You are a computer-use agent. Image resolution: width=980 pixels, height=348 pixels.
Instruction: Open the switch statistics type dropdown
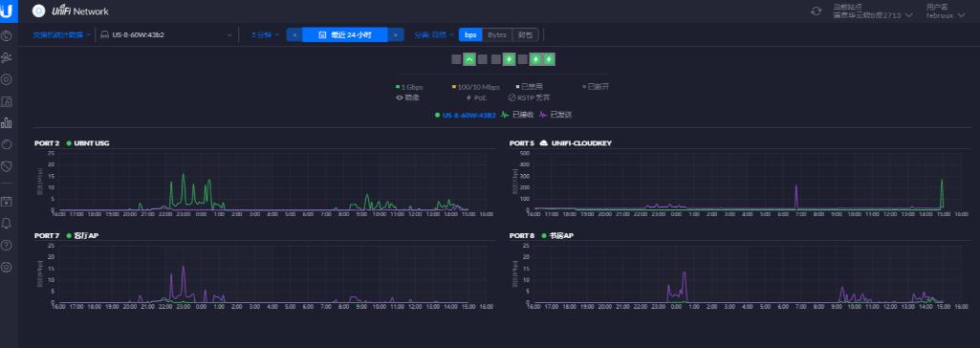click(62, 35)
